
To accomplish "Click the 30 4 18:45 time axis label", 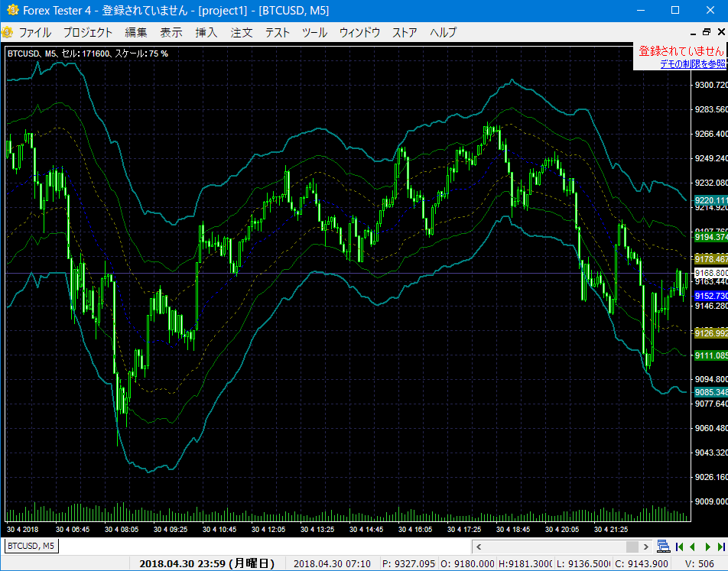I will pyautogui.click(x=512, y=529).
